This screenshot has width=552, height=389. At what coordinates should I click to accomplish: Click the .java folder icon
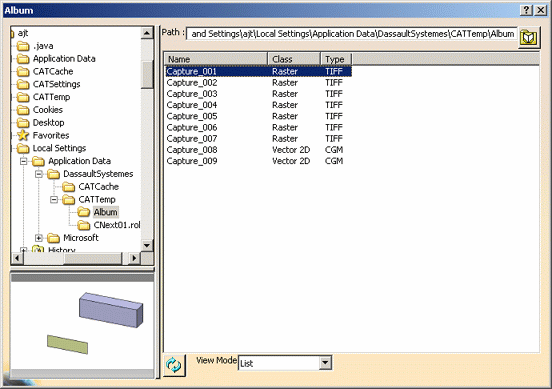pos(23,46)
